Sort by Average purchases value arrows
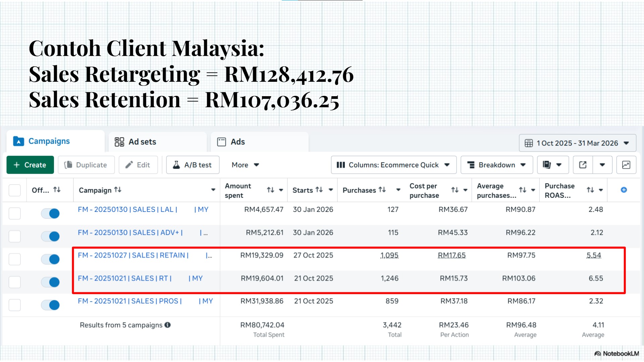This screenshot has height=362, width=644. 523,190
